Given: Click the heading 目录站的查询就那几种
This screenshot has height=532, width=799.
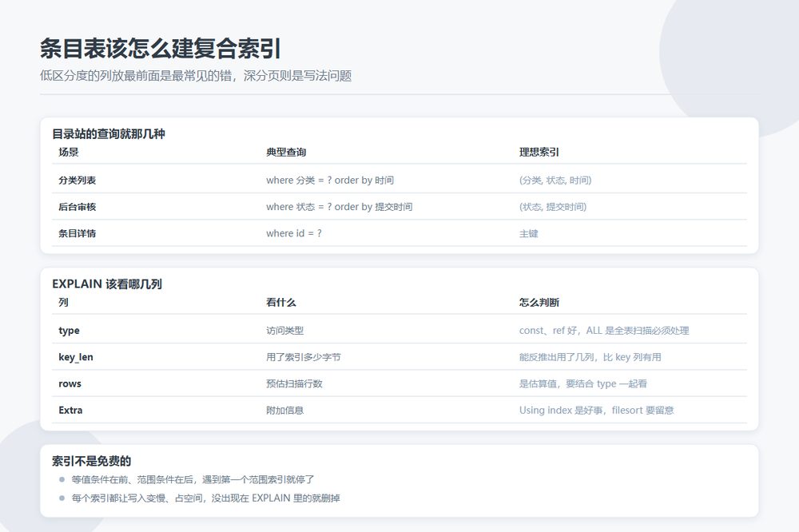Looking at the screenshot, I should pos(109,134).
